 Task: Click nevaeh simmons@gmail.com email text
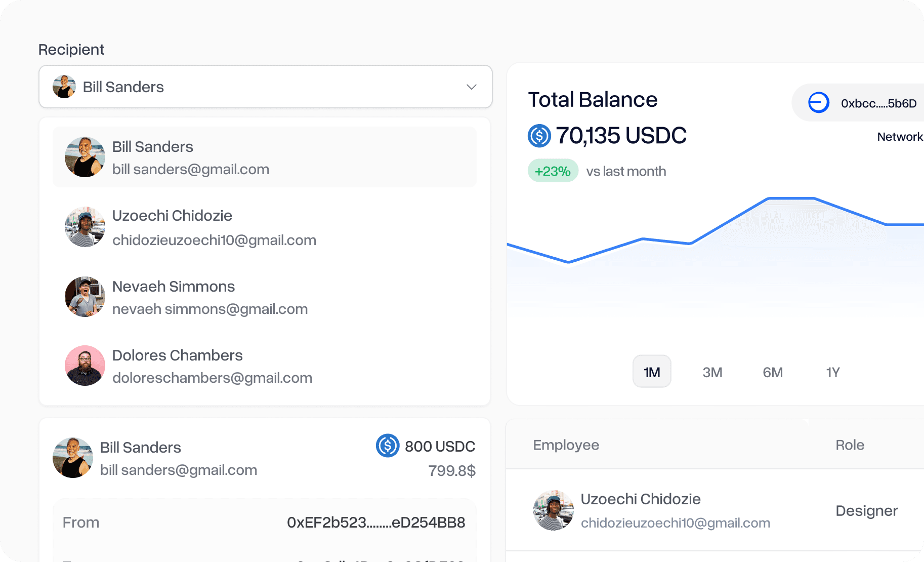tap(210, 309)
